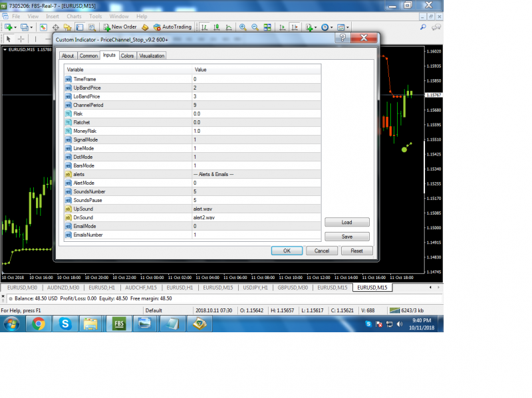Open the Indicators list icon
This screenshot has height=398, width=532.
309,27
